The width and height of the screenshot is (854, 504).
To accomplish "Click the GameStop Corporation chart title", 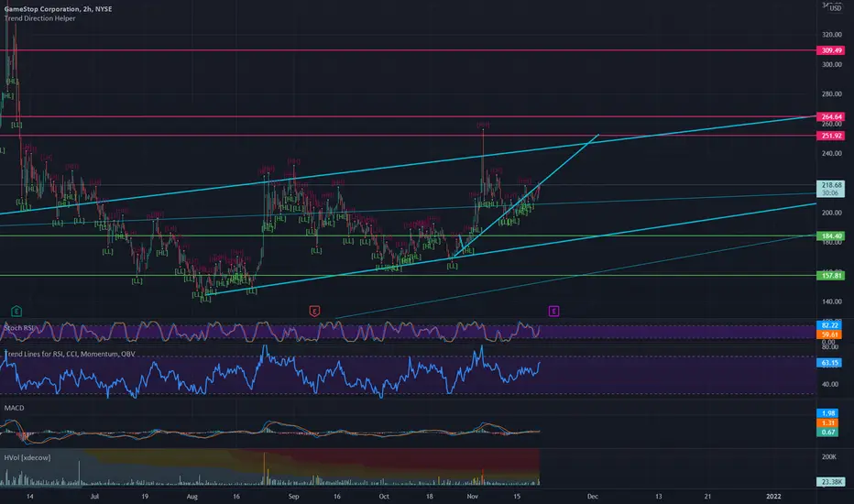I will pos(58,9).
